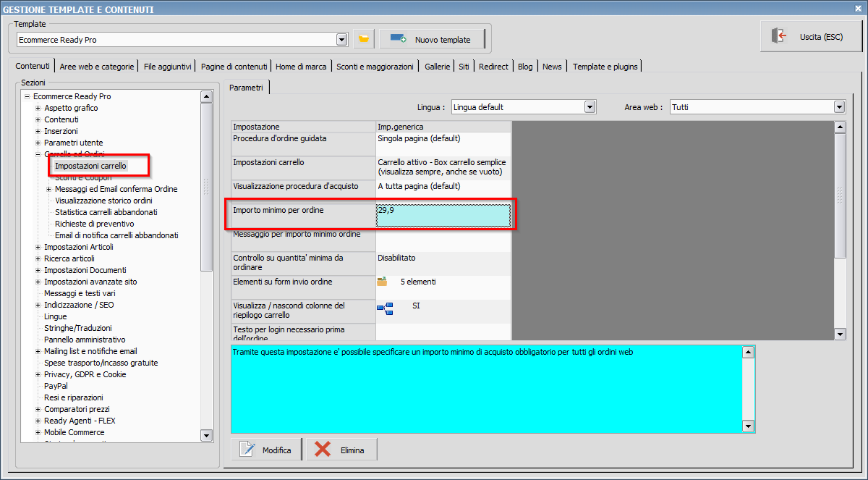Expand the Comparatori prezzi node
Viewport: 868px width, 480px height.
pyautogui.click(x=38, y=409)
